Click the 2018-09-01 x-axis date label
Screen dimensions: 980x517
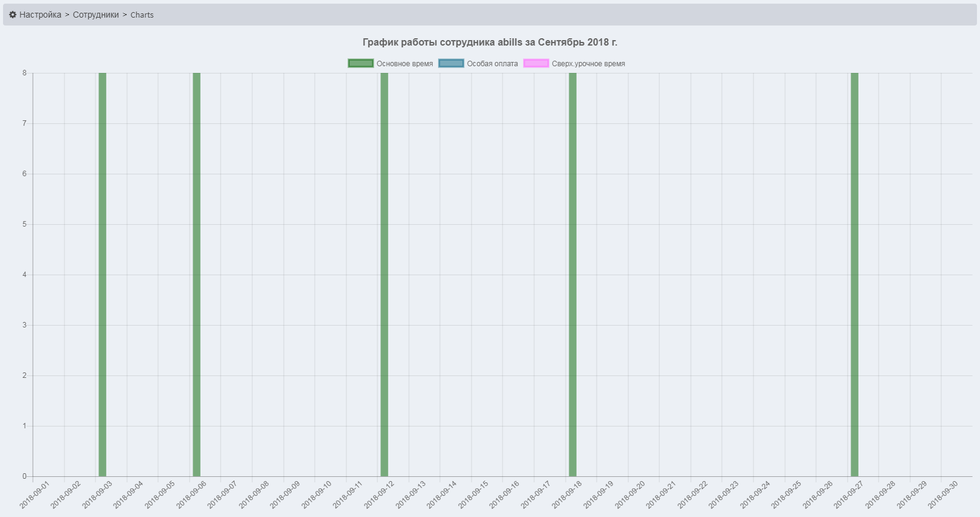[35, 494]
